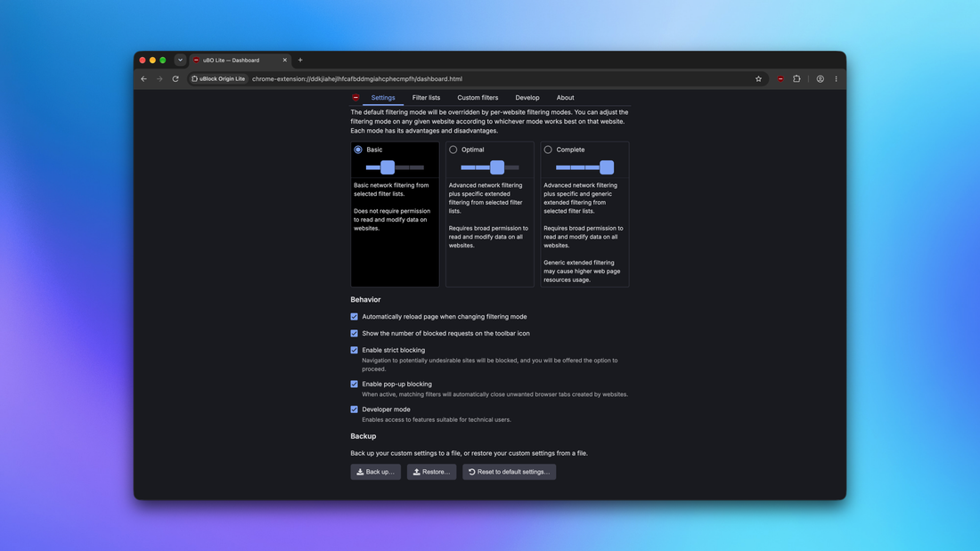Click the browser forward arrow
980x551 pixels.
coord(159,78)
